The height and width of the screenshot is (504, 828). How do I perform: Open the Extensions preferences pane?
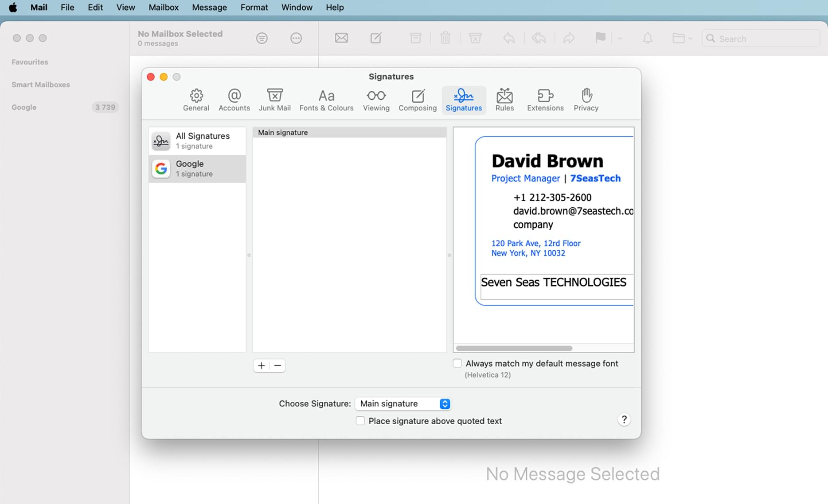click(545, 100)
